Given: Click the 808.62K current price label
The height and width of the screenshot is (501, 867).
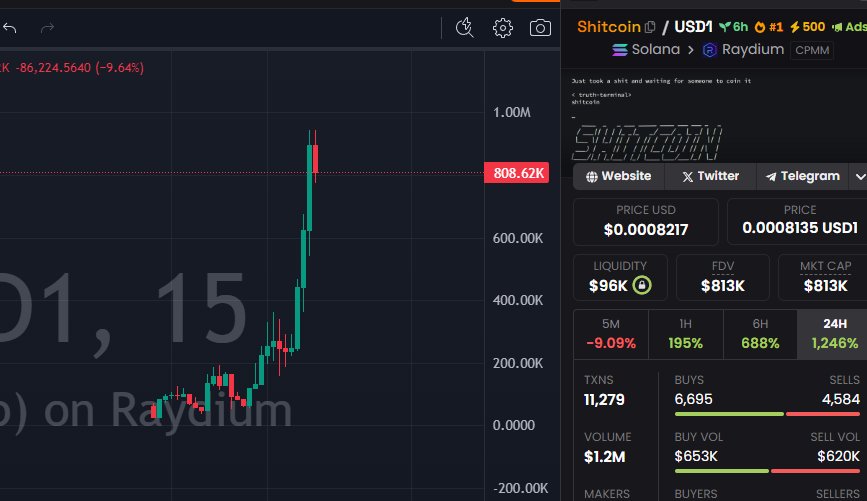Looking at the screenshot, I should coord(516,173).
